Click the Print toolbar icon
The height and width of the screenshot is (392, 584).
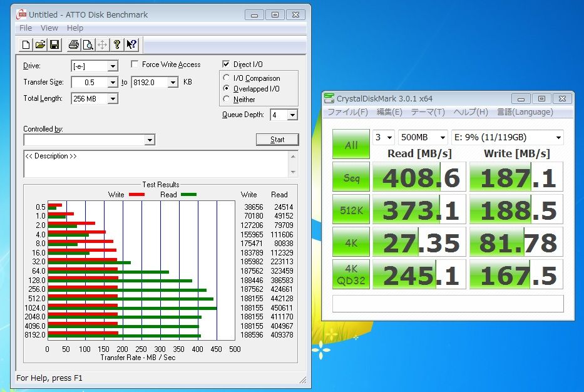74,44
